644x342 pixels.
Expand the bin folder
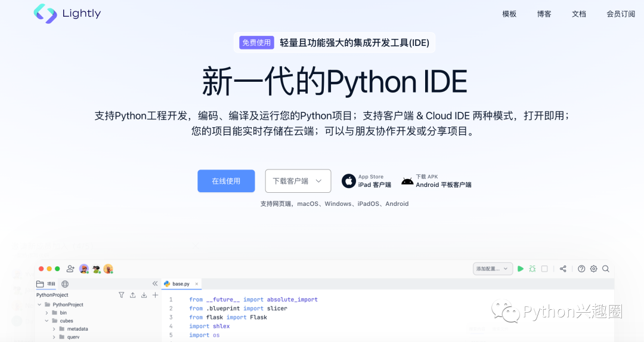47,313
